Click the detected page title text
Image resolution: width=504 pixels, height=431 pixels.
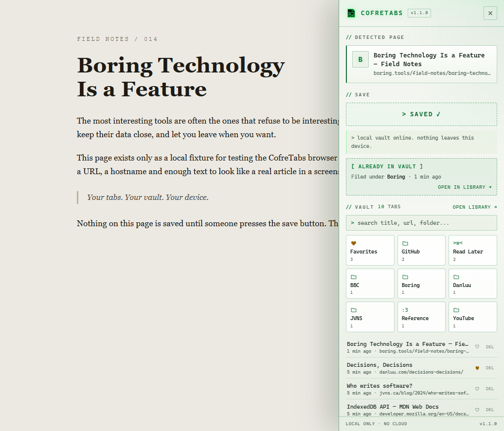429,59
